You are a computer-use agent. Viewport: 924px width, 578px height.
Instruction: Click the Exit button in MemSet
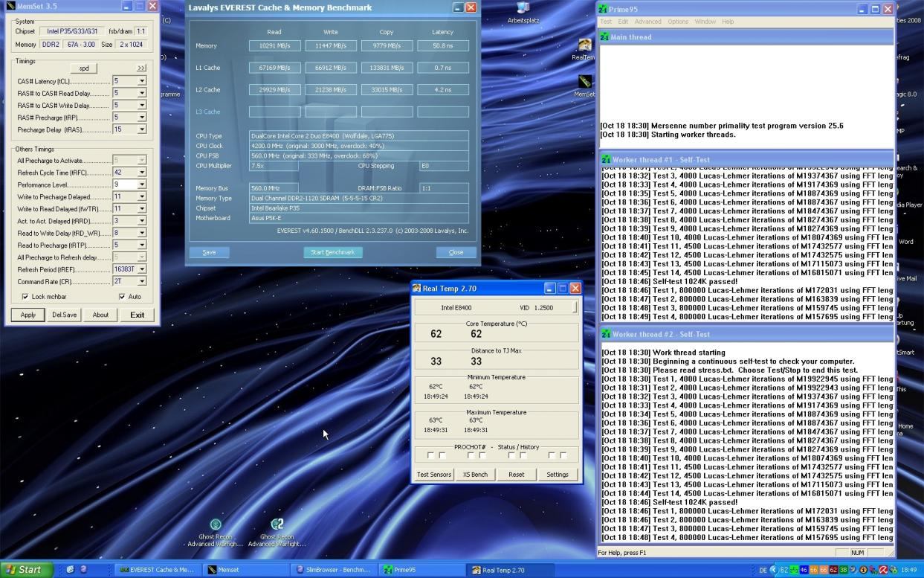[138, 315]
